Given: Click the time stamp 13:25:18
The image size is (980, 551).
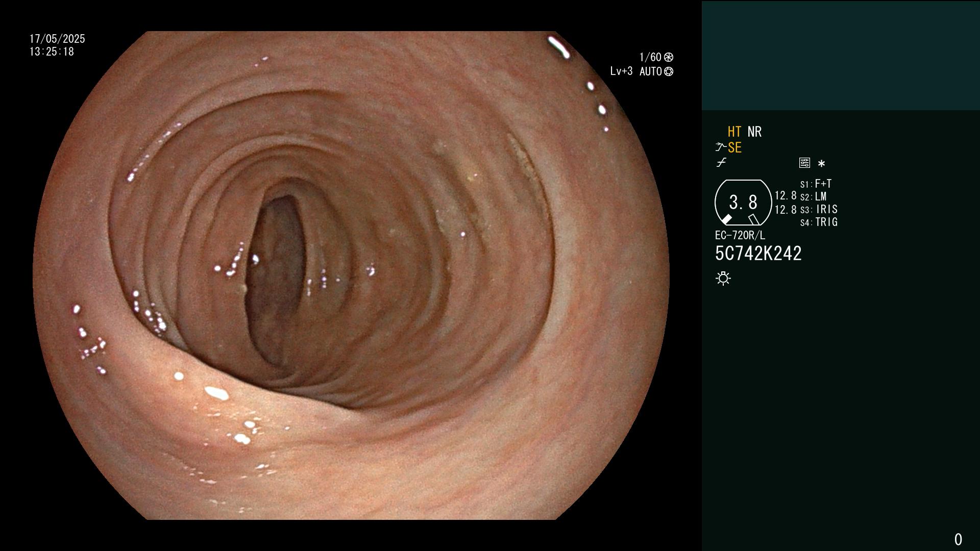Looking at the screenshot, I should tap(52, 52).
